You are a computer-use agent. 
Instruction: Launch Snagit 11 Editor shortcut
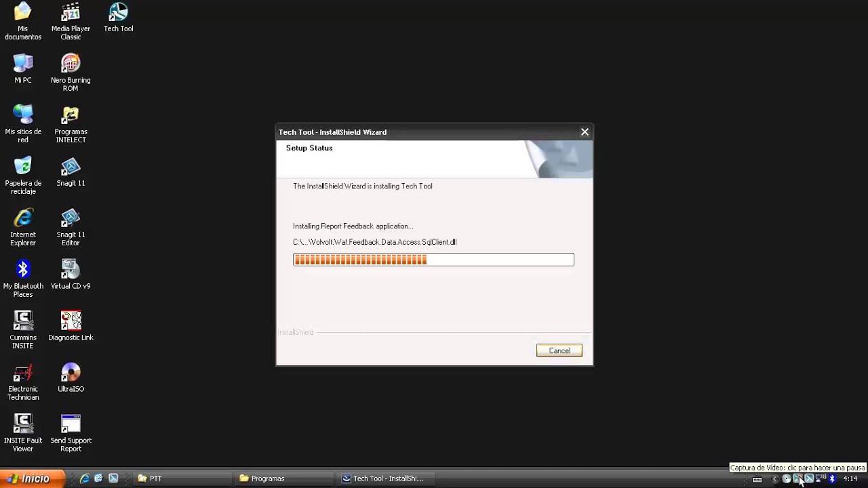[x=71, y=226]
